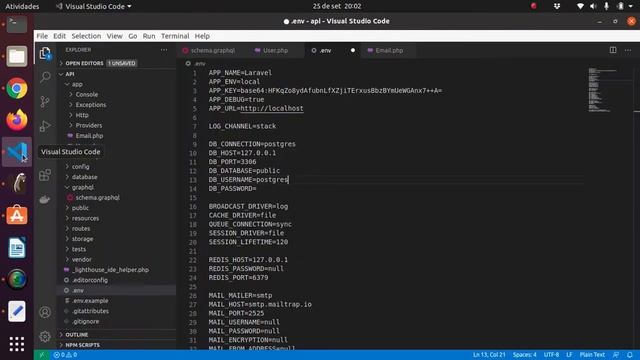This screenshot has height=360, width=640.
Task: Collapse the app folder
Action: tap(77, 84)
